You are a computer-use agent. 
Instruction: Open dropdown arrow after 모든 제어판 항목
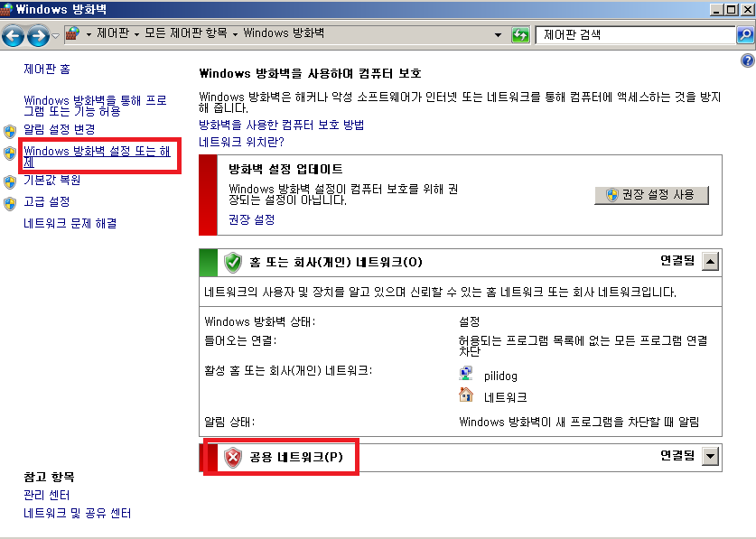(235, 34)
